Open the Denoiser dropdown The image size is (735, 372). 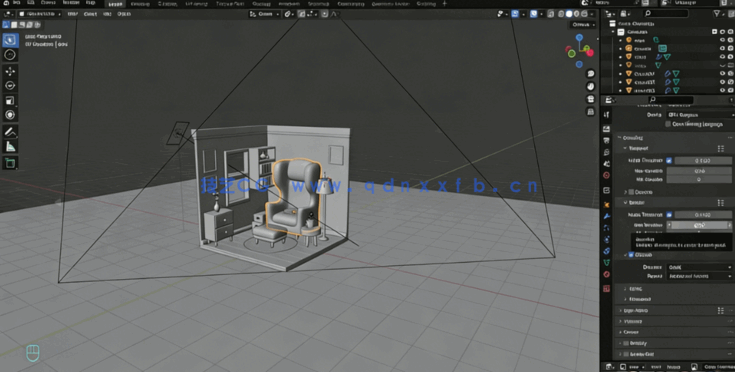click(x=699, y=267)
